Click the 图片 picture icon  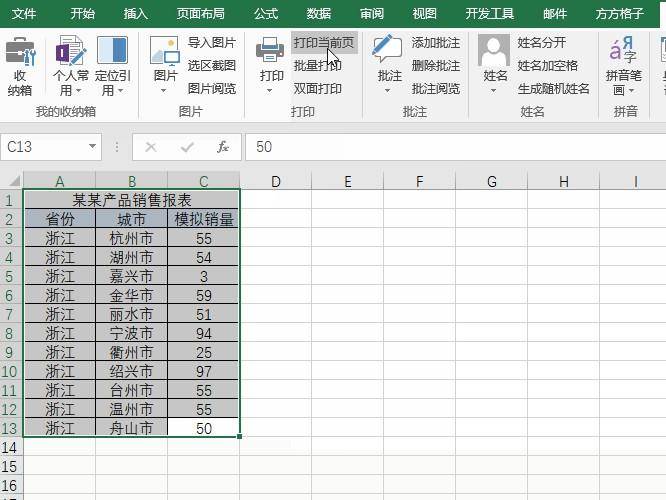coord(164,51)
